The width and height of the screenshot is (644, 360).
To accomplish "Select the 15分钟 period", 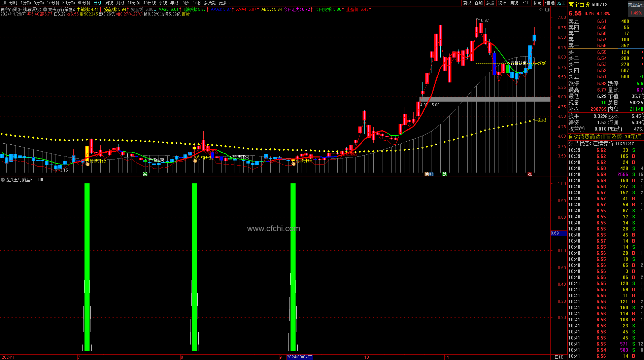I will click(53, 3).
